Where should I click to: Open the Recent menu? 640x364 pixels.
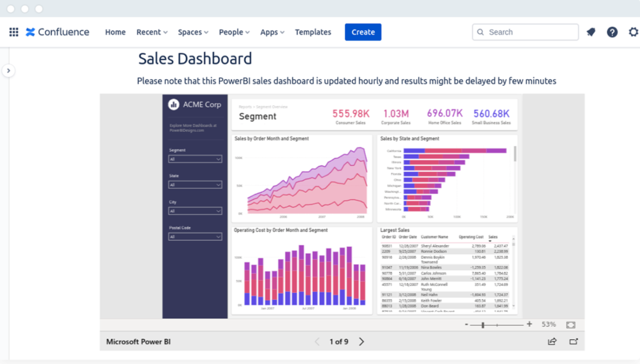pos(151,32)
